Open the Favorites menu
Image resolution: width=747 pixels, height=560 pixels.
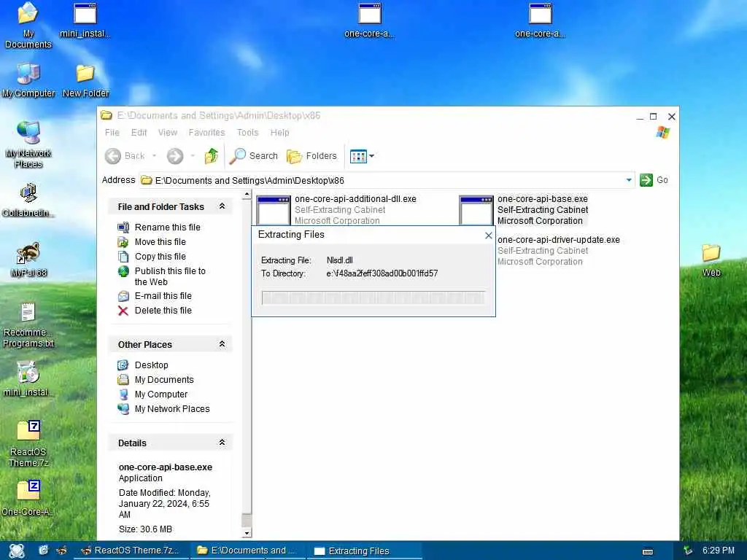pyautogui.click(x=206, y=133)
